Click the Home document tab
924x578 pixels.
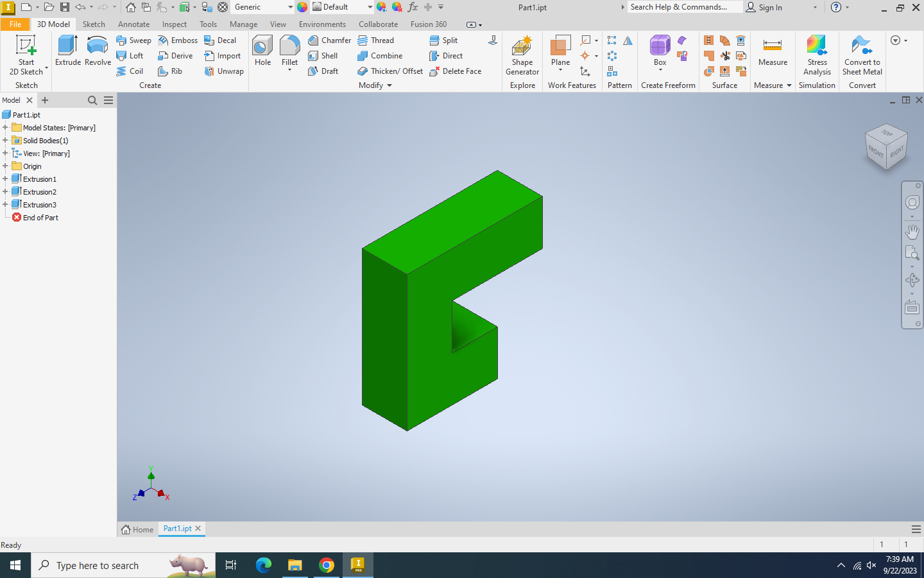point(138,529)
